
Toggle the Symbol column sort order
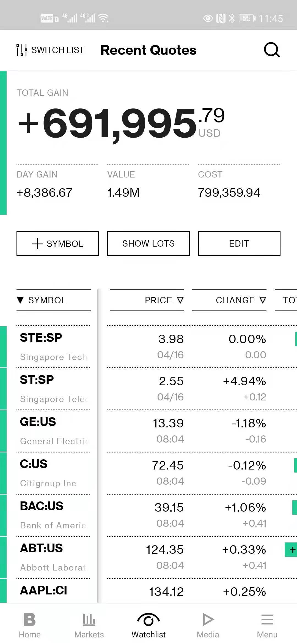coord(20,300)
